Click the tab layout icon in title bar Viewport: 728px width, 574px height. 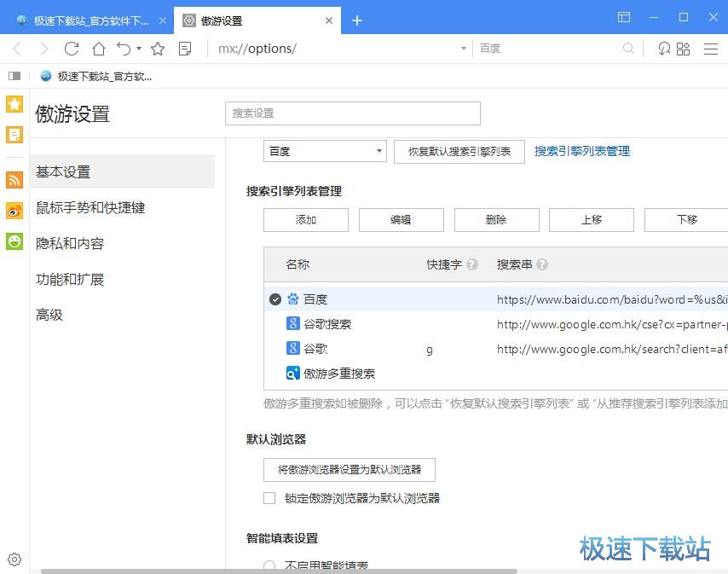coord(624,18)
